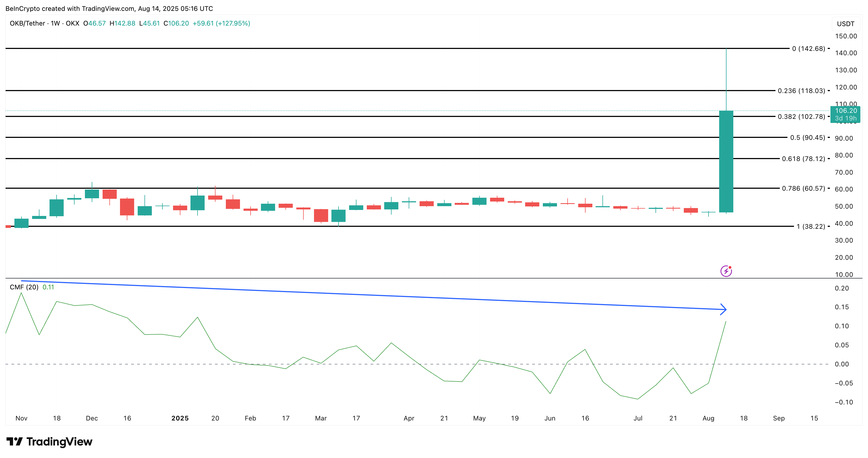Click the CMF (20) indicator label
Viewport: 868px width, 458px height.
(24, 287)
